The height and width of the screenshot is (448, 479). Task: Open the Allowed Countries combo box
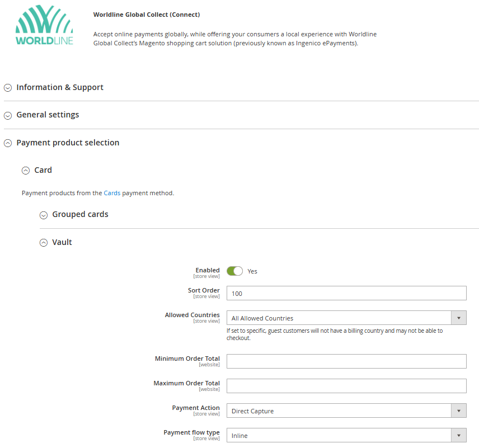pyautogui.click(x=346, y=317)
